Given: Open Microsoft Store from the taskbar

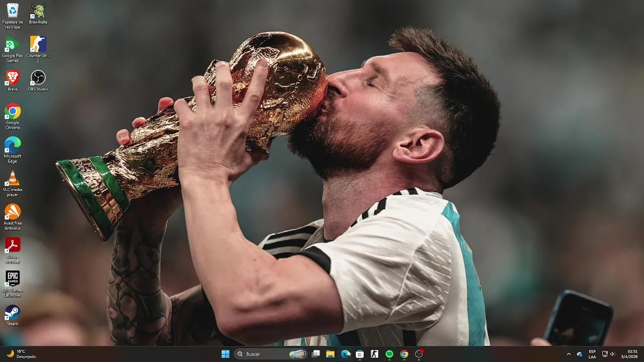Looking at the screenshot, I should tap(360, 354).
